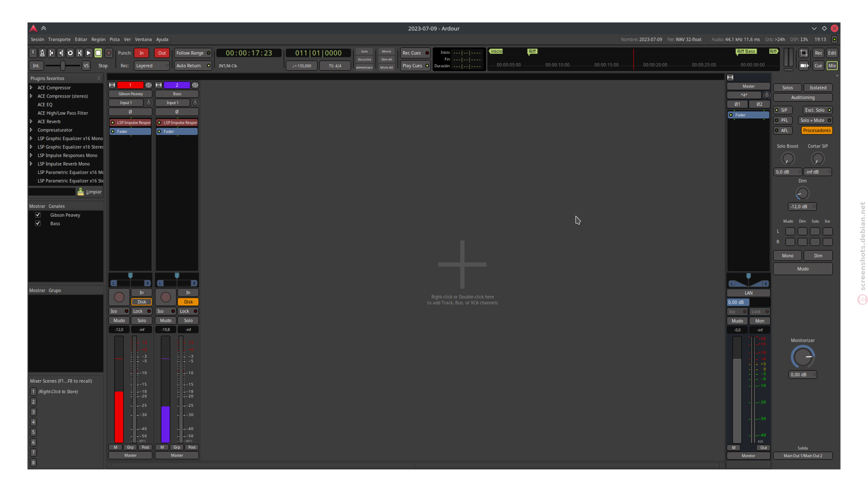Open Monitorizar 0,00 dB dropdown
Viewport: 868px width, 502px height.
pos(802,374)
